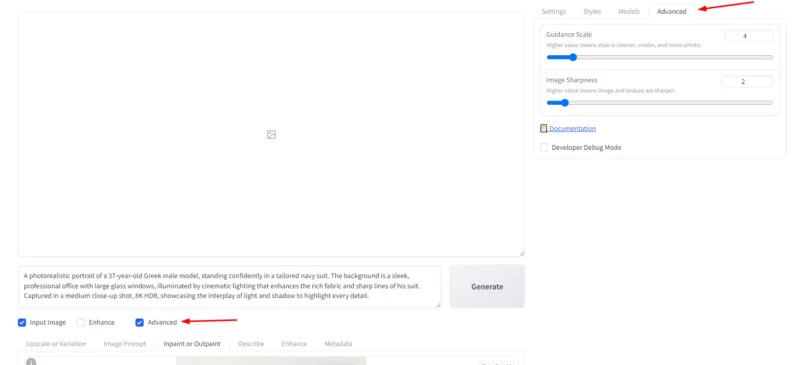Open the Styles tab

[592, 11]
